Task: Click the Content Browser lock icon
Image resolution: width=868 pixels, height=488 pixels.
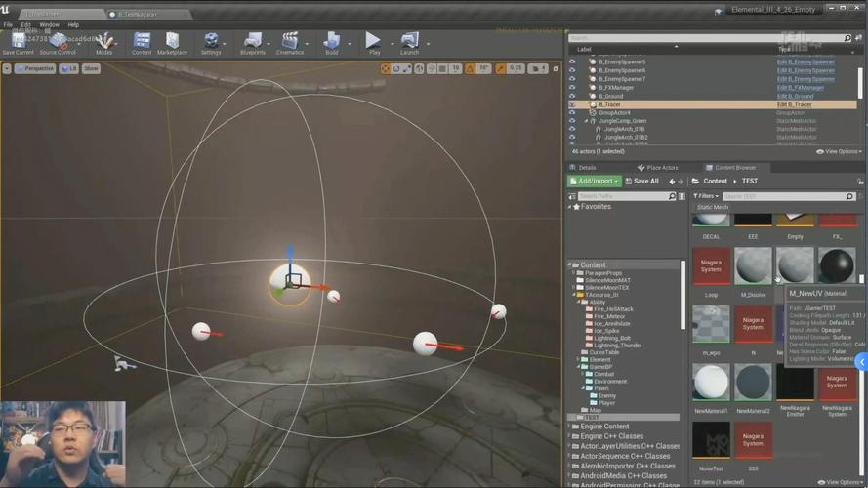Action: (860, 182)
